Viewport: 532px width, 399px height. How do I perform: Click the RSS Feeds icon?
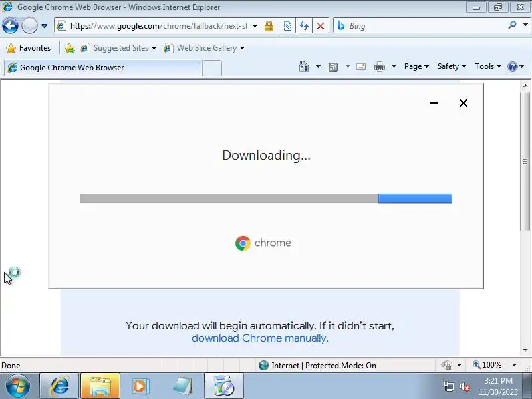tap(333, 67)
